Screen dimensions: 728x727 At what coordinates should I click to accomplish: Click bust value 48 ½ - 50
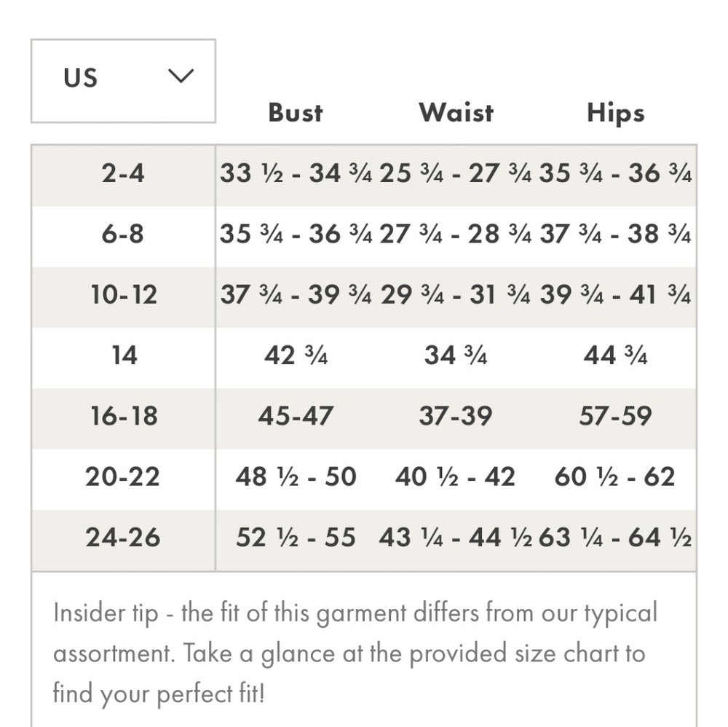[x=296, y=476]
